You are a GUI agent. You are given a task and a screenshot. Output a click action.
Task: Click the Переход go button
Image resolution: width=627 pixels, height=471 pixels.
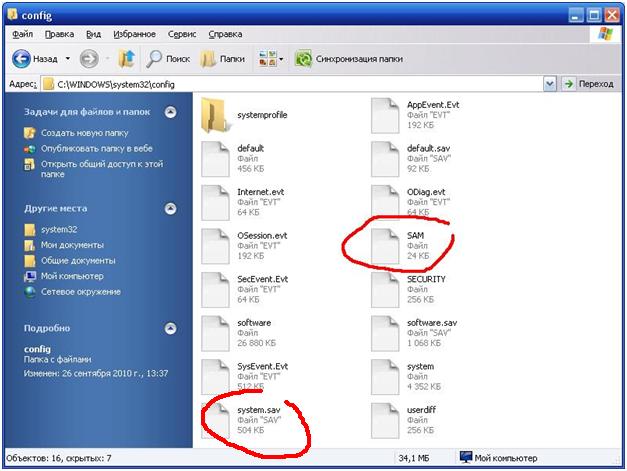point(589,84)
